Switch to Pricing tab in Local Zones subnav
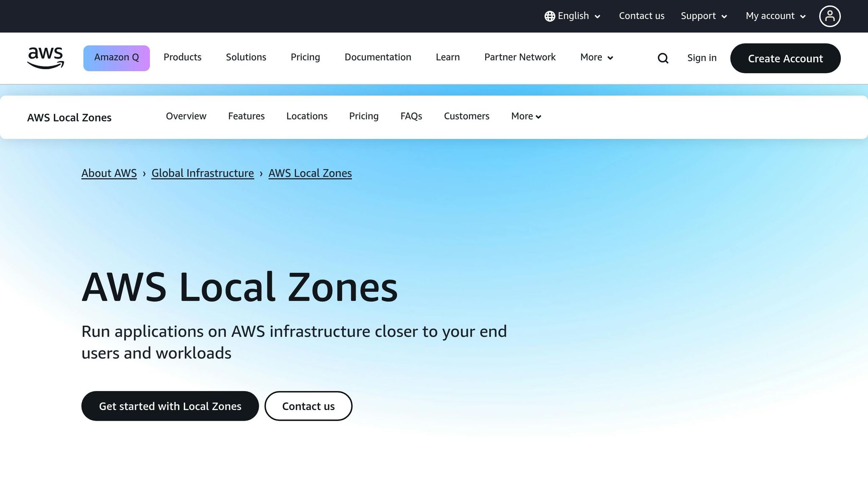This screenshot has height=488, width=868. 364,116
